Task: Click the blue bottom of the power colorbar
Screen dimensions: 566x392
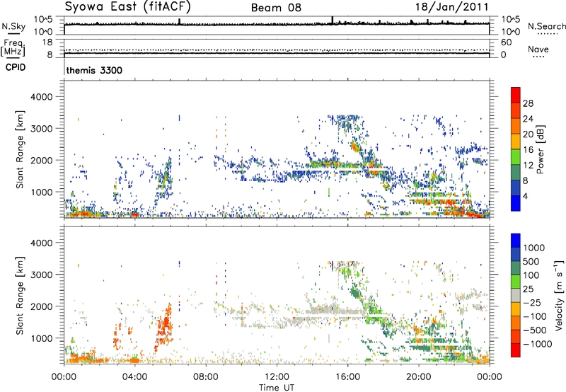Action: coord(516,204)
